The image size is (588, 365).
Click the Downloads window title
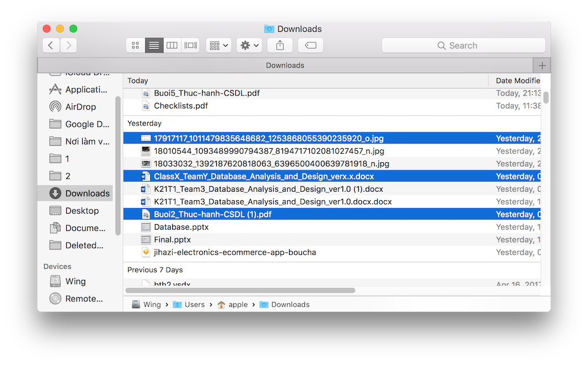coord(293,29)
